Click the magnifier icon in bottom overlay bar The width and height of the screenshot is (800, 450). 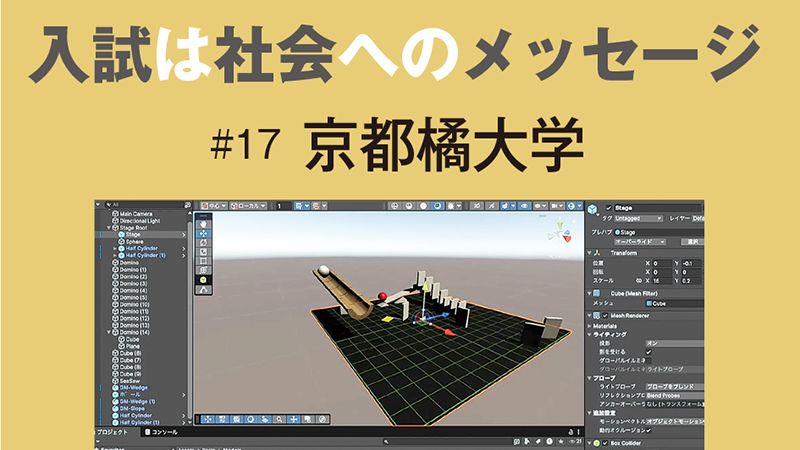click(279, 419)
